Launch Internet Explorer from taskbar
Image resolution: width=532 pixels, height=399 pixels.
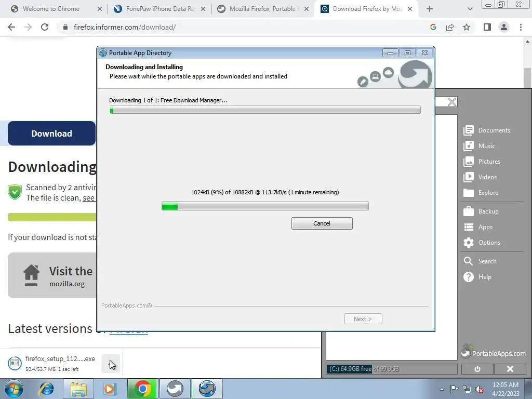(46, 389)
